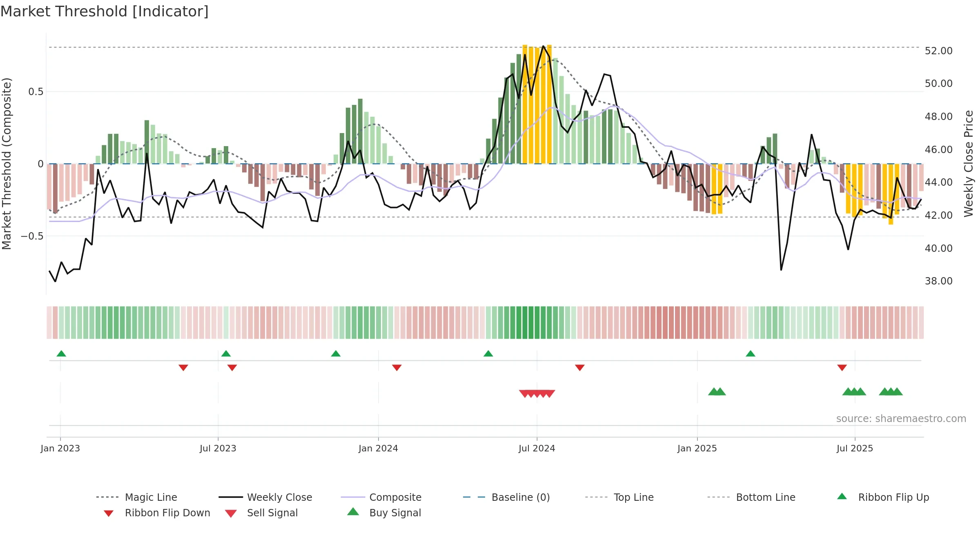
Task: Toggle the Baseline (0) legend entry
Action: (x=506, y=497)
